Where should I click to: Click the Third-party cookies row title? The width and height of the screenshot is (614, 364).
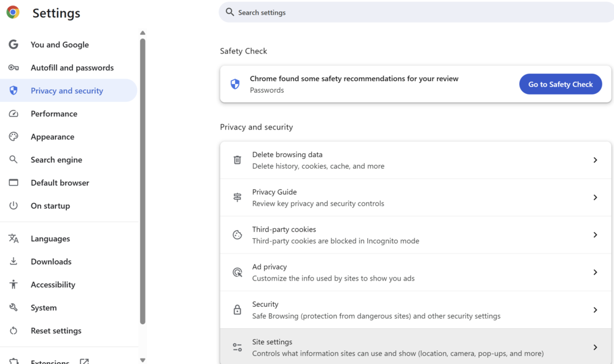coord(284,230)
